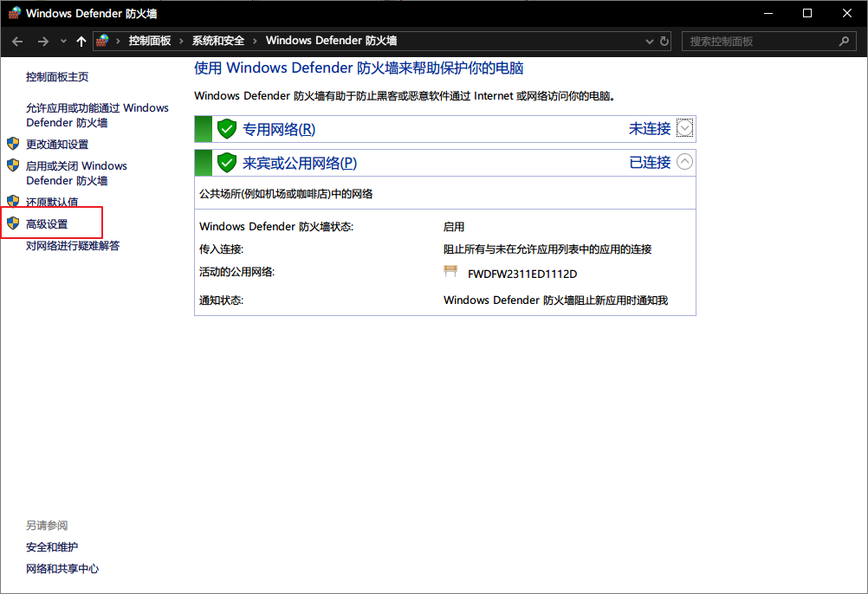The image size is (868, 594).
Task: Open the address bar history dropdown
Action: click(x=650, y=42)
